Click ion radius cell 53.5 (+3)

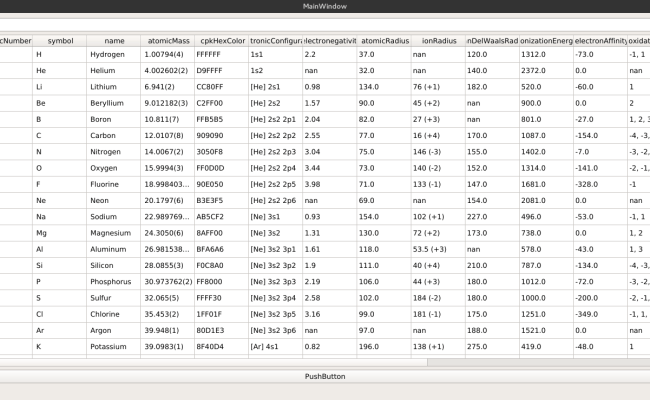click(x=438, y=249)
